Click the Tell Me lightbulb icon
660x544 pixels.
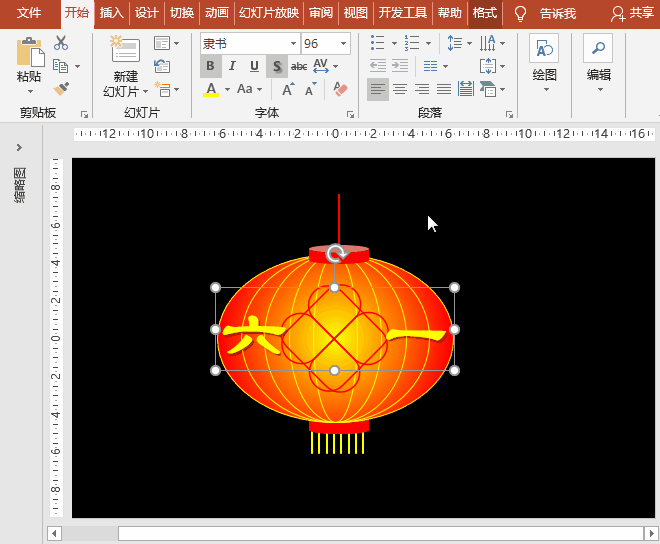(x=521, y=14)
